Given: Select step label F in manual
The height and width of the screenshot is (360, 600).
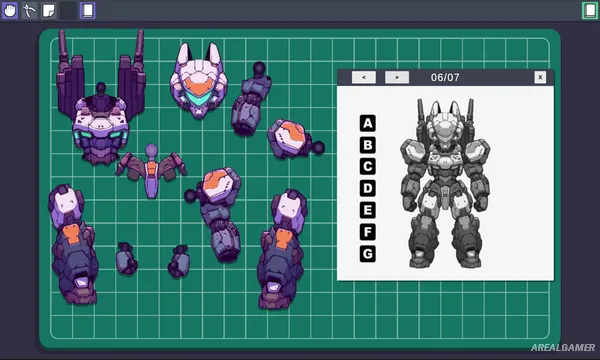Looking at the screenshot, I should pyautogui.click(x=368, y=232).
